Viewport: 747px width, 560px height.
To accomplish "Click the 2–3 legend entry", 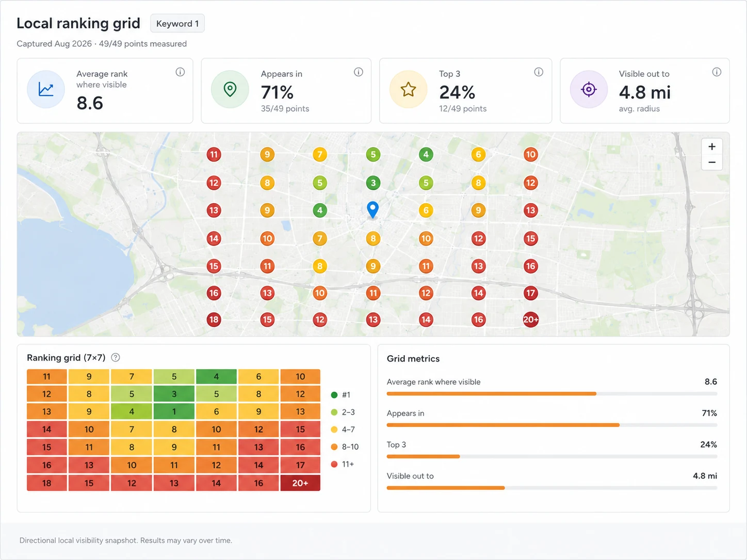I will [x=343, y=412].
